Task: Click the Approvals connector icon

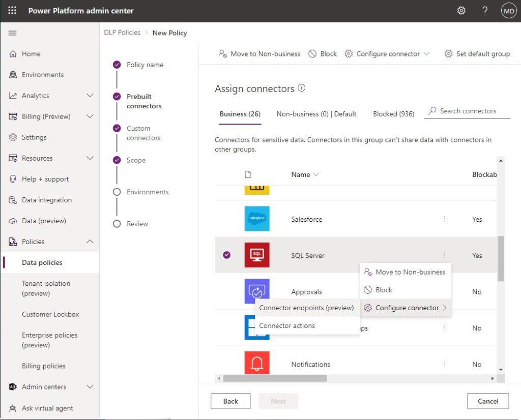Action: [257, 291]
